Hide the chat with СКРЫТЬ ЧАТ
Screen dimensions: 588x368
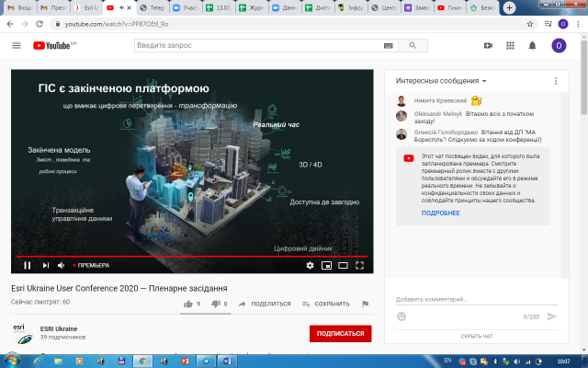[x=477, y=337]
